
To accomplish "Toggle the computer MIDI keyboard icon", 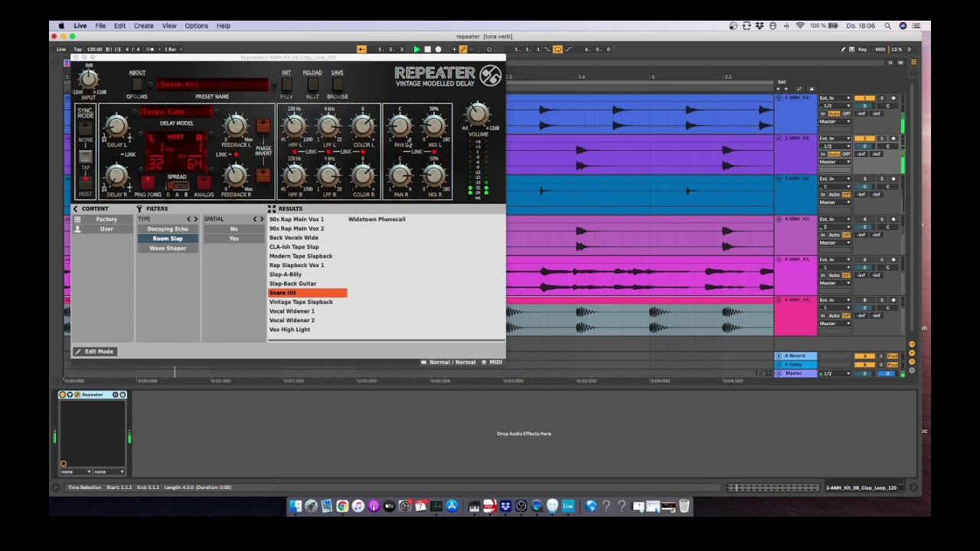I will coord(853,49).
